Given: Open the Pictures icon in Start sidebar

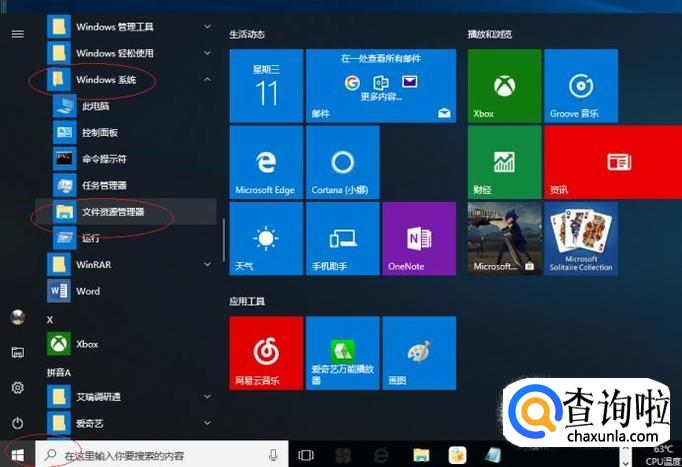Looking at the screenshot, I should [x=18, y=352].
